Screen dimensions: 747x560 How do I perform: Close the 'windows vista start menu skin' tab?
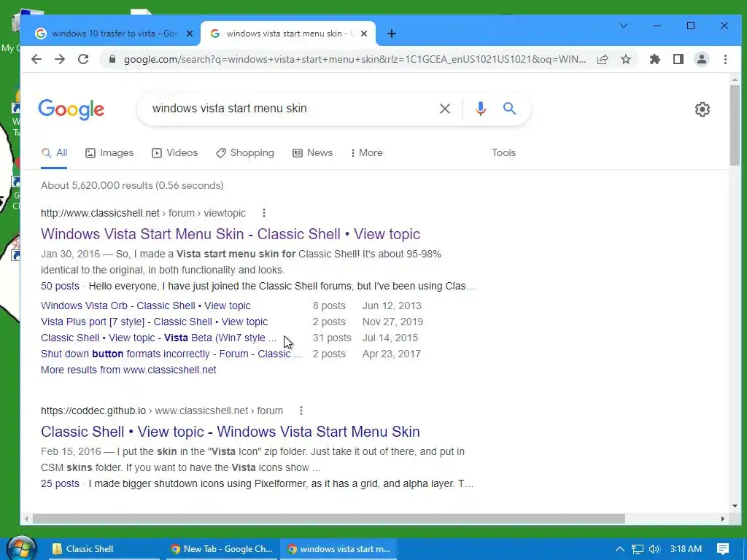(x=364, y=34)
